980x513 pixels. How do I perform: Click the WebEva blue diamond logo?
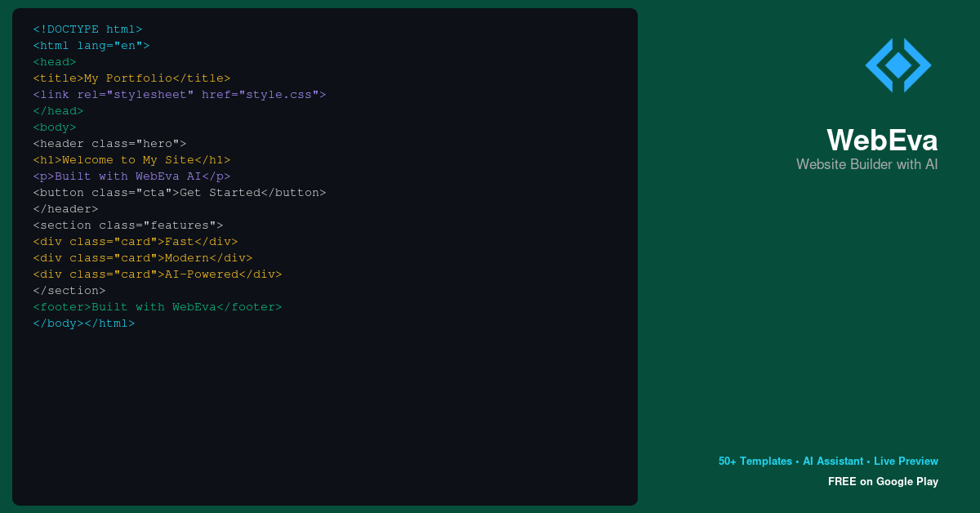click(898, 65)
